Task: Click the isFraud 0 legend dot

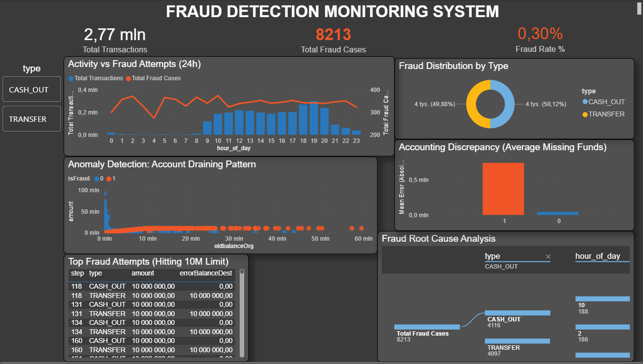Action: [x=97, y=178]
